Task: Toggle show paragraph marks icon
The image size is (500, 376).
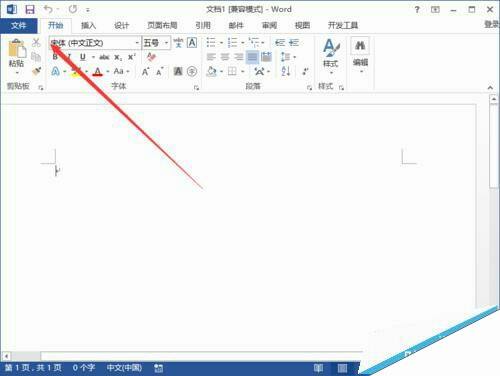Action: click(305, 71)
